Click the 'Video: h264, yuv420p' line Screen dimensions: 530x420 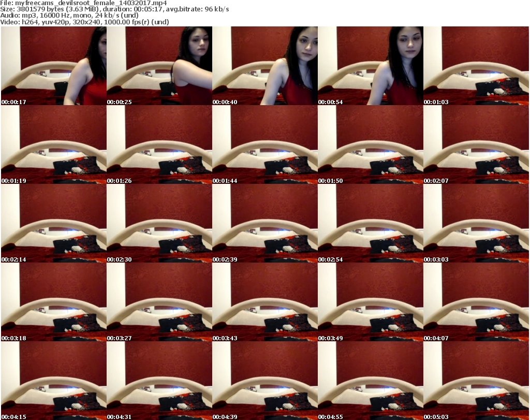(x=84, y=22)
